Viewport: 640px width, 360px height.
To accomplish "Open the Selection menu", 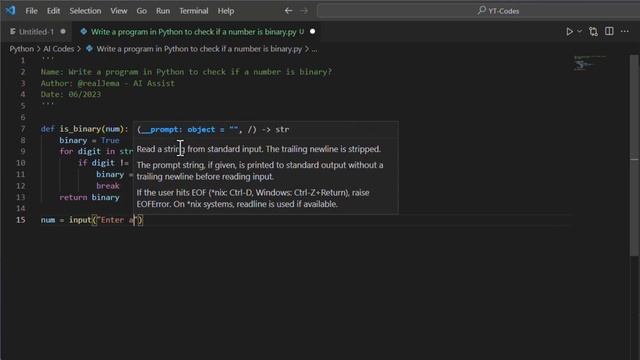I will [x=85, y=11].
